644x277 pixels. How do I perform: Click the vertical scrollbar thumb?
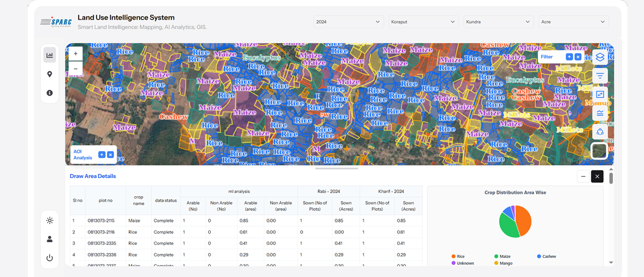coord(611,178)
